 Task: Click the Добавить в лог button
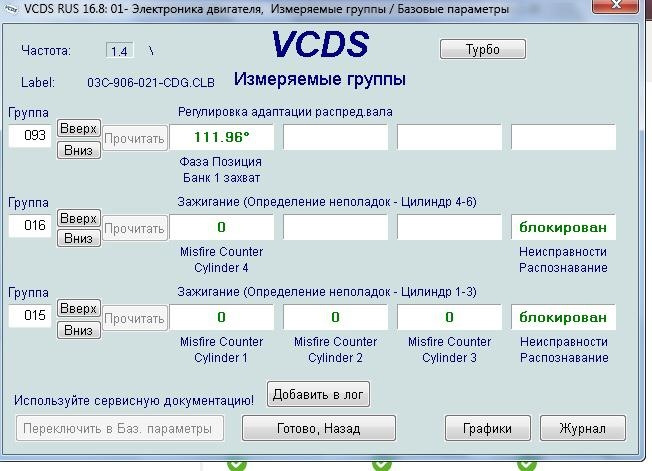pyautogui.click(x=319, y=394)
